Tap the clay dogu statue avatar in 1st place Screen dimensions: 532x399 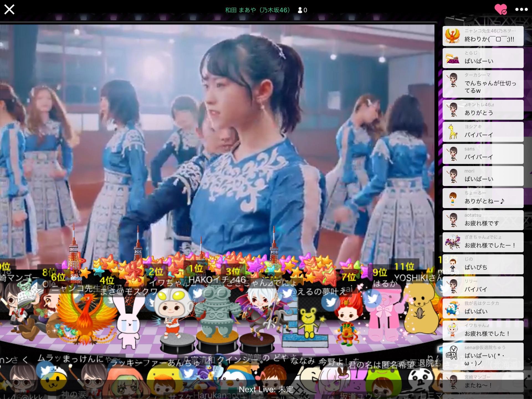[217, 310]
